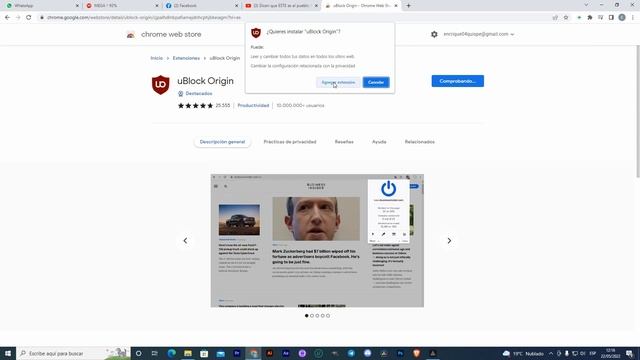Click the page vertical scrollbar
Image resolution: width=640 pixels, height=360 pixels.
click(638, 111)
